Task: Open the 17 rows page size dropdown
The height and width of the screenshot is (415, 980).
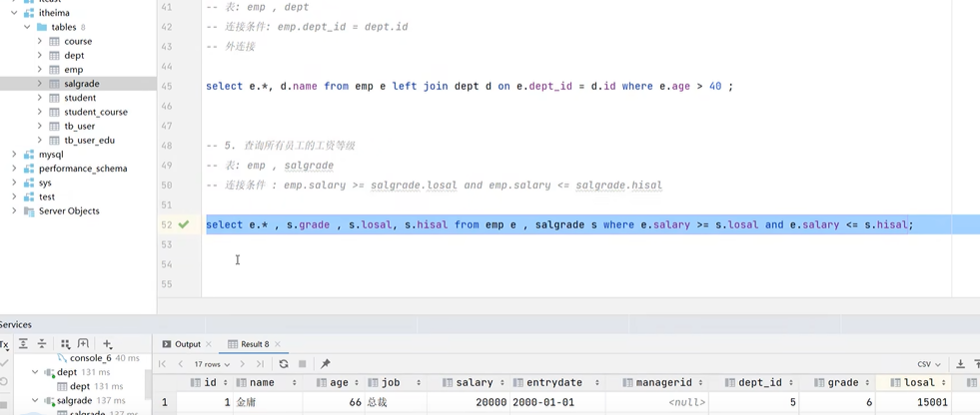Action: coord(212,364)
